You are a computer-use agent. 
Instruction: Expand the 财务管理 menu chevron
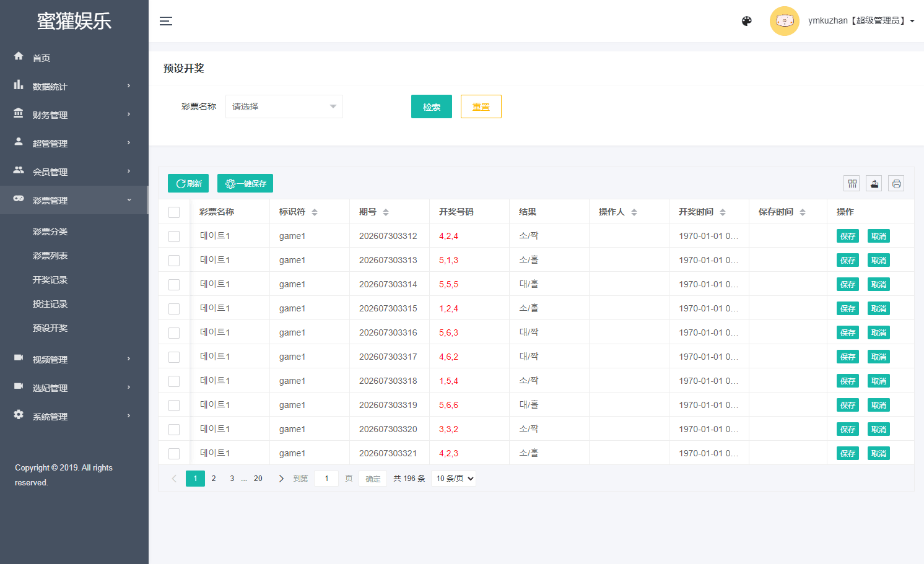pyautogui.click(x=129, y=114)
